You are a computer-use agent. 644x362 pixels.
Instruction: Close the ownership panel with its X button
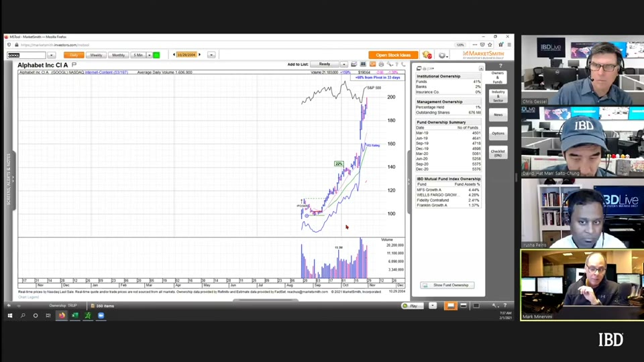click(x=481, y=68)
